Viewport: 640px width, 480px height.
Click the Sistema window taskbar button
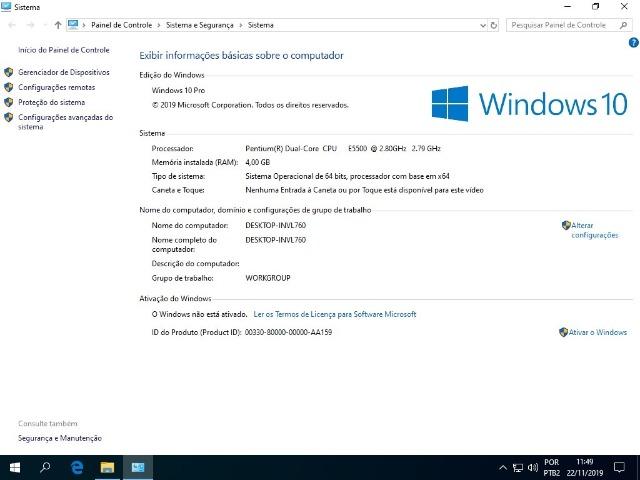[x=138, y=467]
